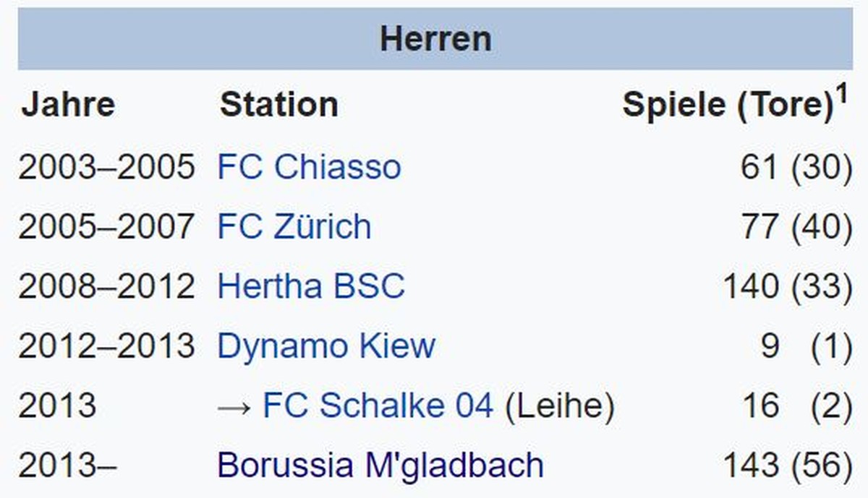
Task: Click the 2012–2013 years cell
Action: pos(106,347)
